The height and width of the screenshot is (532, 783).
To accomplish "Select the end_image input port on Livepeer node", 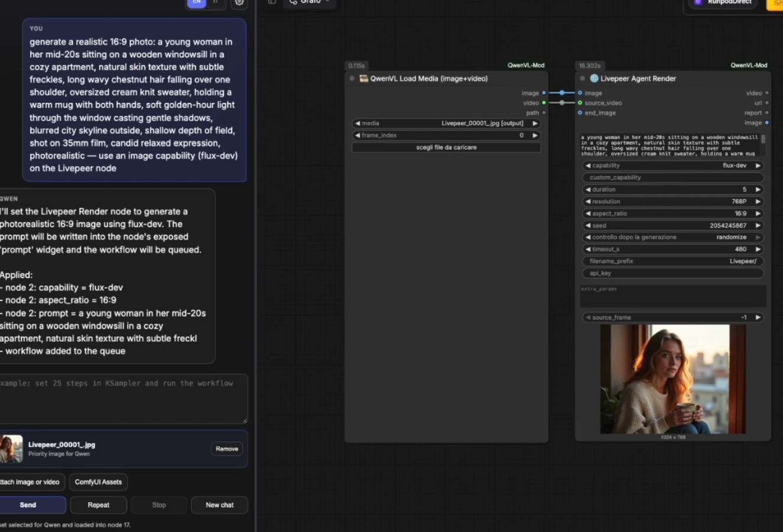I will (x=580, y=113).
